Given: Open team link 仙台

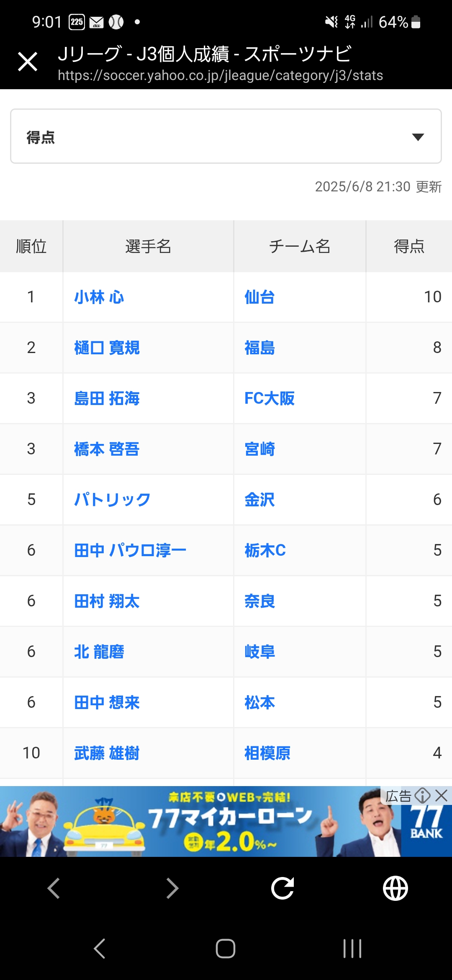Looking at the screenshot, I should 259,297.
